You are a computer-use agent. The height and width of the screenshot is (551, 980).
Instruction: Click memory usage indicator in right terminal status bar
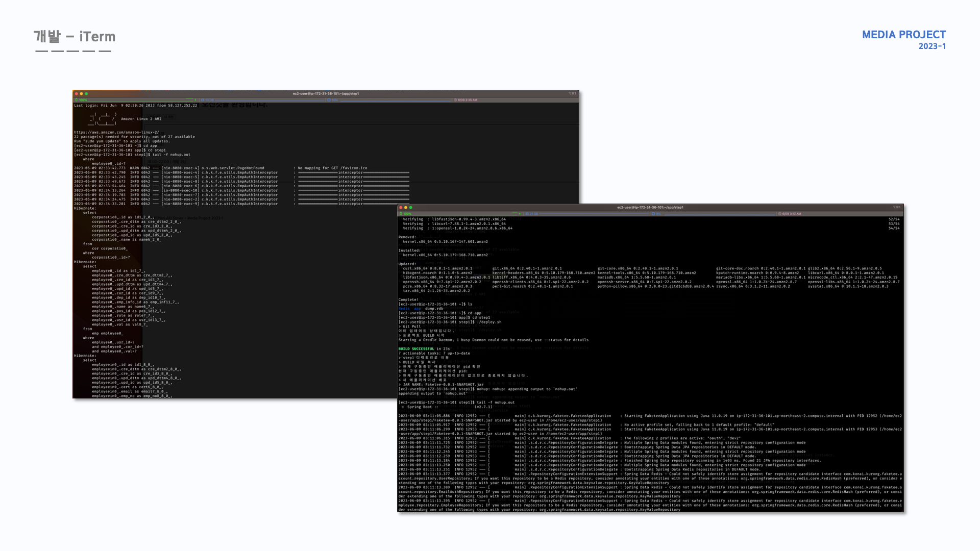533,214
